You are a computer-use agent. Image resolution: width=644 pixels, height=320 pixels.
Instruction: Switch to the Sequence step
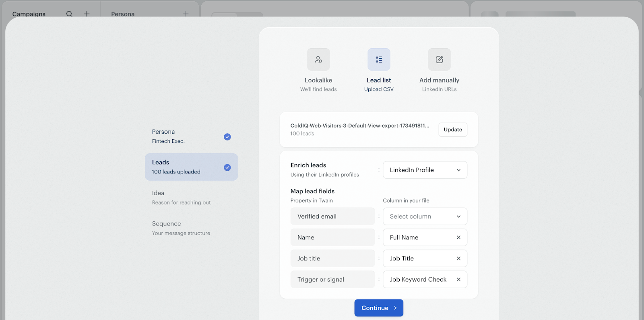pyautogui.click(x=181, y=228)
